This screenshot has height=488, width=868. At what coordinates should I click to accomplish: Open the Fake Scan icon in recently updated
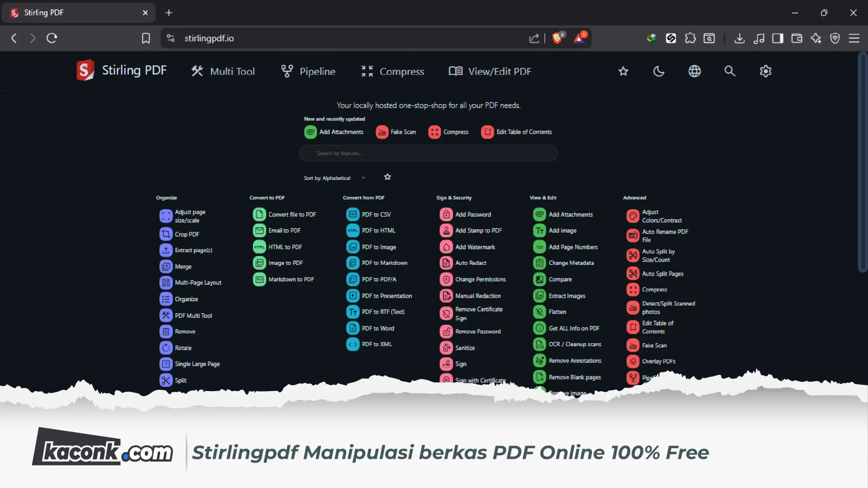pyautogui.click(x=382, y=132)
